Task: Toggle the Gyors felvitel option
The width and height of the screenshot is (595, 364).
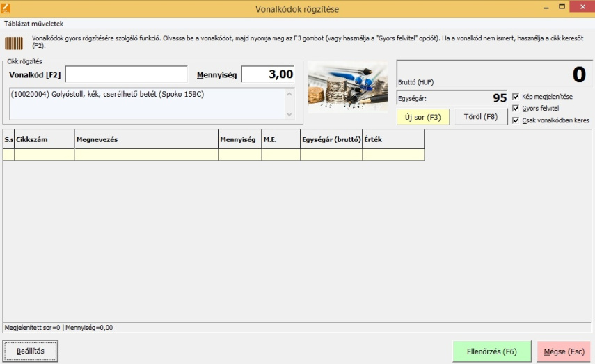Action: [x=516, y=109]
